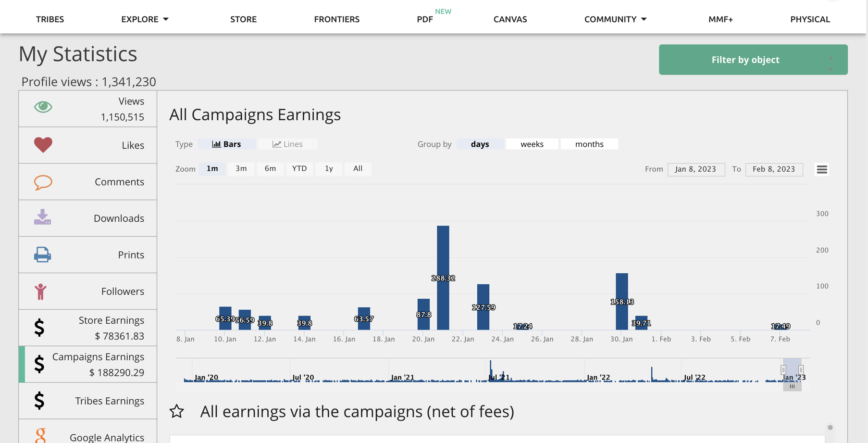Image resolution: width=868 pixels, height=443 pixels.
Task: Expand the Explore dropdown menu
Action: coord(145,19)
